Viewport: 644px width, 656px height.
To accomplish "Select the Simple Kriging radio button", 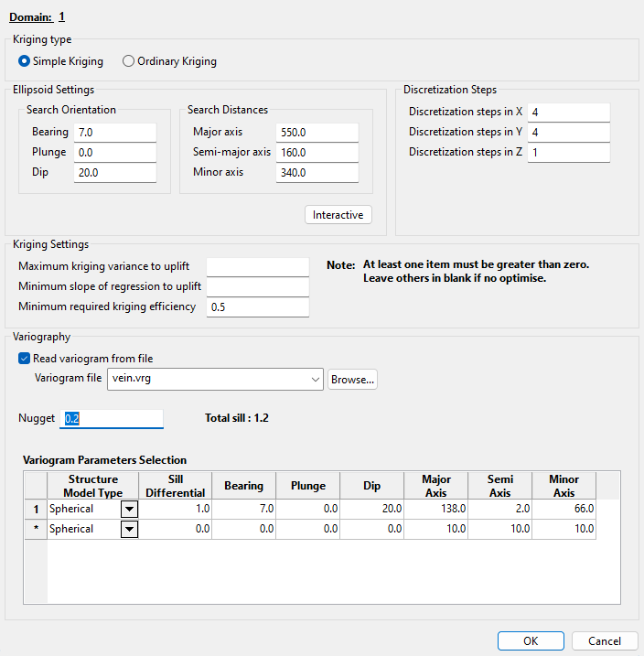I will pyautogui.click(x=25, y=61).
